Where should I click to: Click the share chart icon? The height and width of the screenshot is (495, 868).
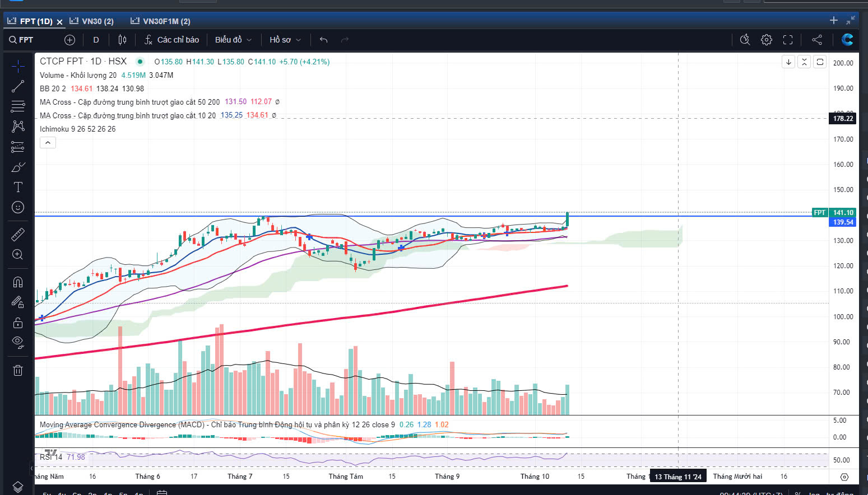pos(817,40)
